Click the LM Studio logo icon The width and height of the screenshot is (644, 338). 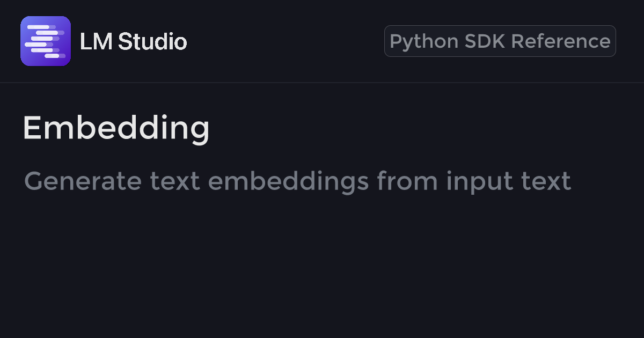tap(46, 41)
